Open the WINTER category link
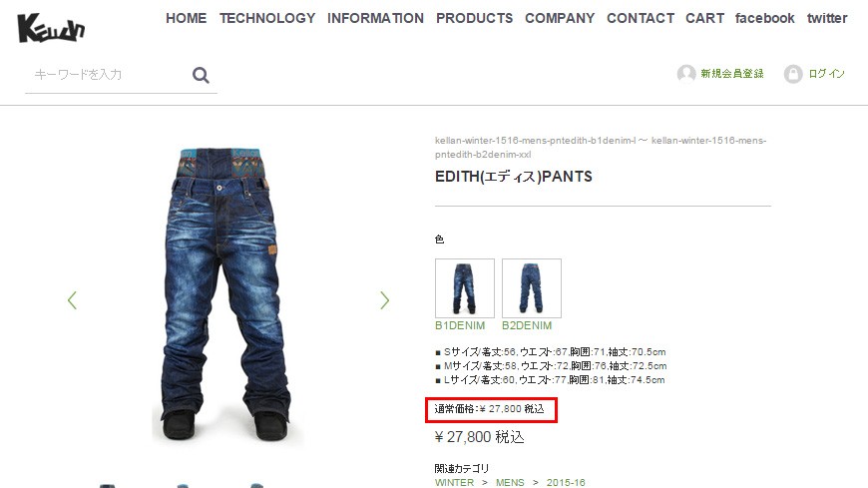The image size is (868, 488). pyautogui.click(x=455, y=482)
